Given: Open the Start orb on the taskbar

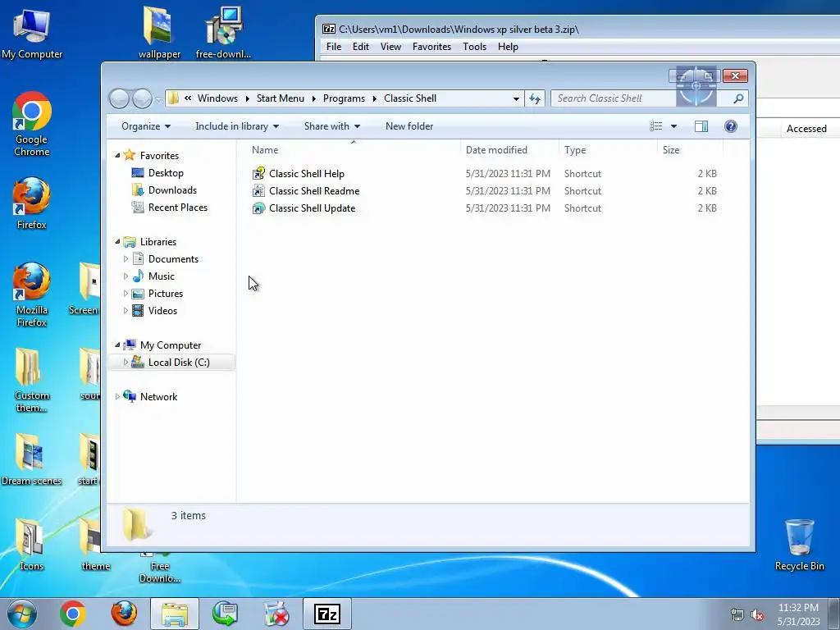Looking at the screenshot, I should 21,614.
